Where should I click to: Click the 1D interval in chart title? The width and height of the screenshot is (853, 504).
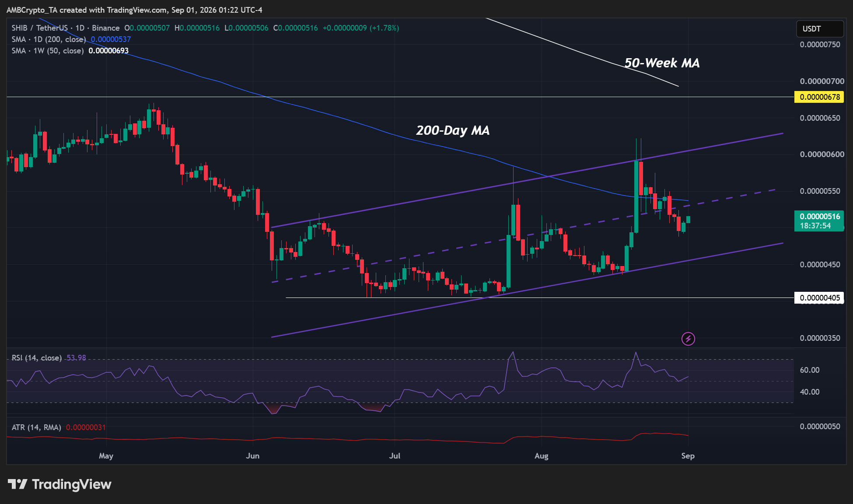[x=80, y=28]
